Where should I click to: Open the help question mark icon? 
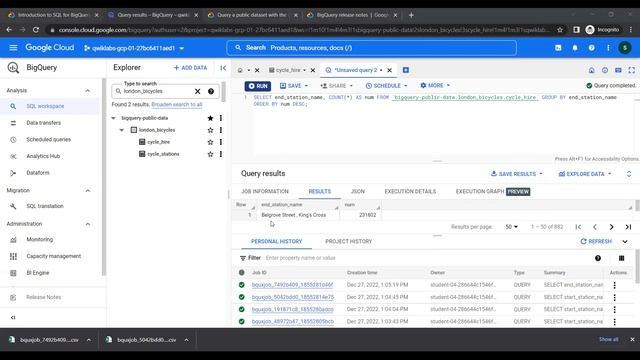click(591, 48)
